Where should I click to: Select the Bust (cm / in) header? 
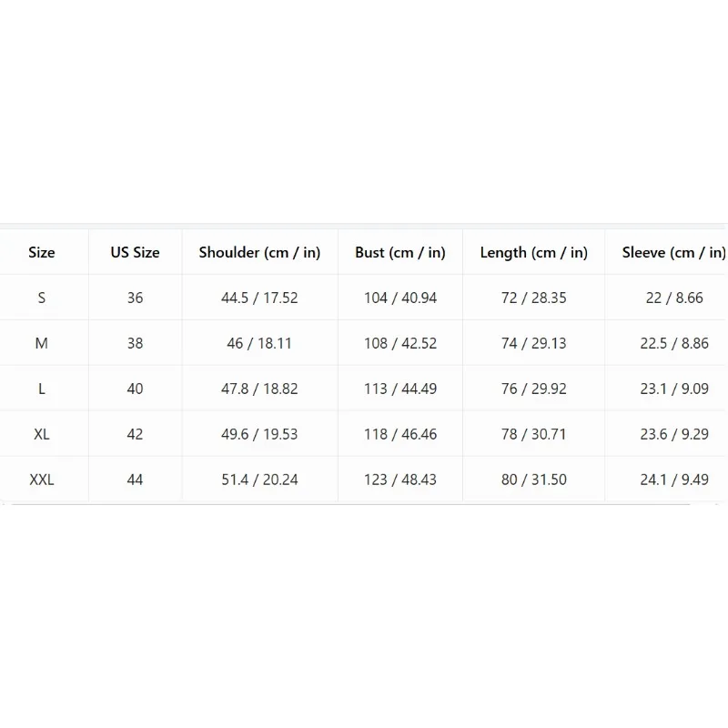(400, 252)
